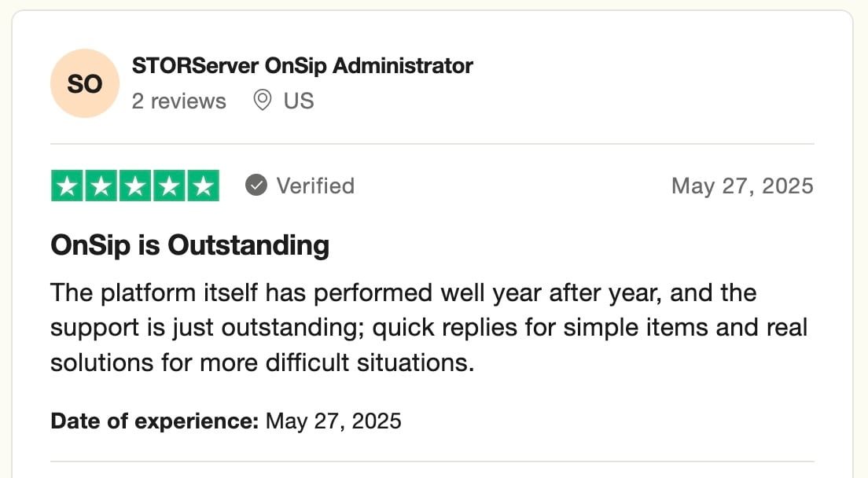Screen dimensions: 868x478
Task: Click the fourth green rating star
Action: pyautogui.click(x=169, y=186)
